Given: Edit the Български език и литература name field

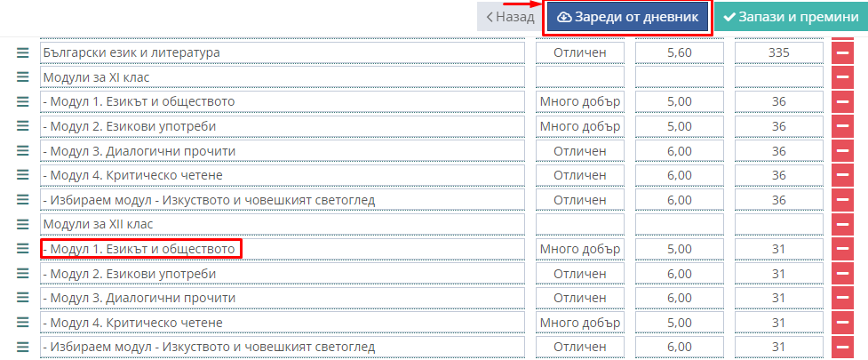Looking at the screenshot, I should (x=283, y=52).
